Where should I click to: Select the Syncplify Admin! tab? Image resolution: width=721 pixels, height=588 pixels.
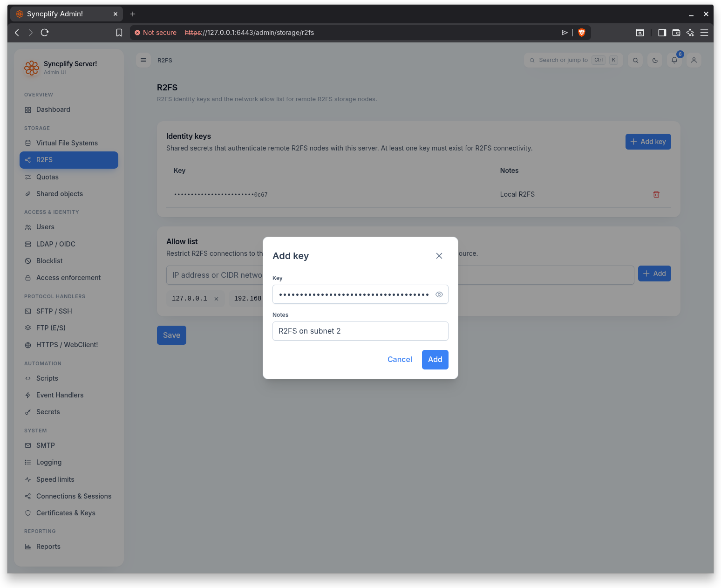pos(66,14)
